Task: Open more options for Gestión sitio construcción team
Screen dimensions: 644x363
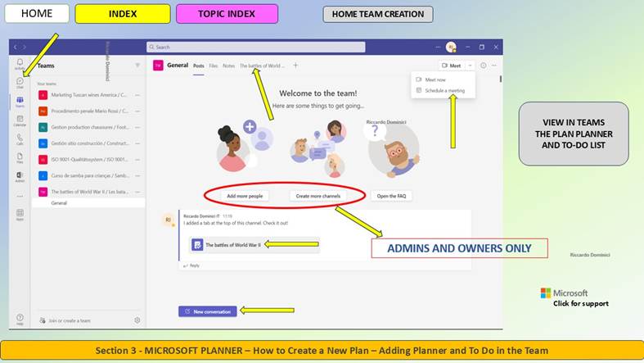Action: pos(137,143)
